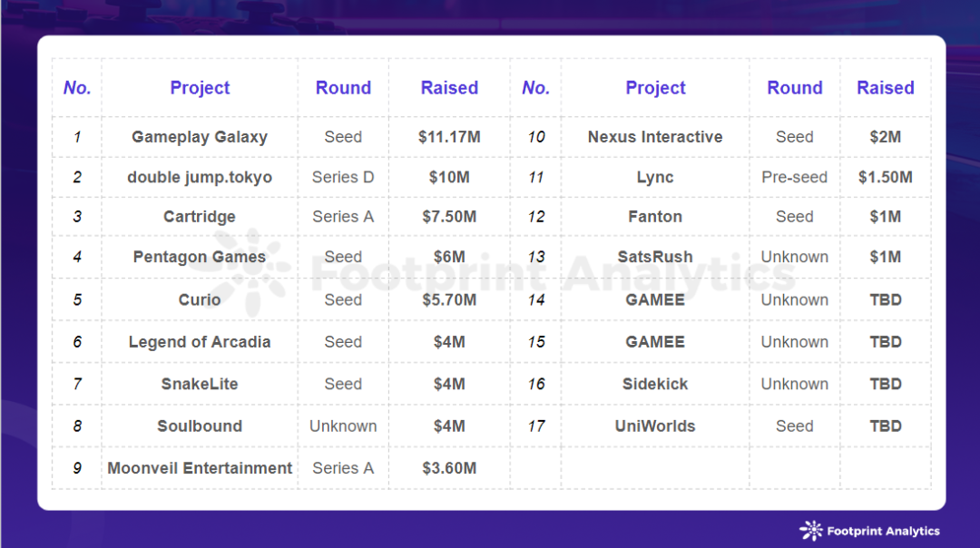Select the SnakeLite project cell
Image resolution: width=980 pixels, height=548 pixels.
(x=200, y=384)
